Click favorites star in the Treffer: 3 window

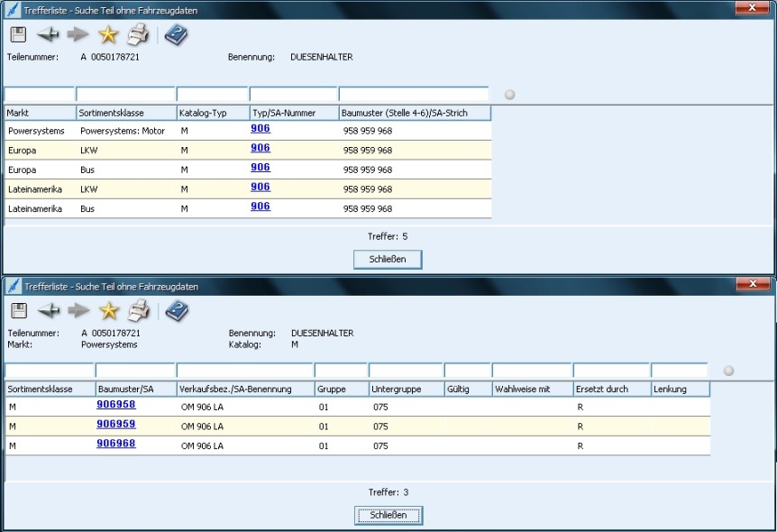[109, 311]
